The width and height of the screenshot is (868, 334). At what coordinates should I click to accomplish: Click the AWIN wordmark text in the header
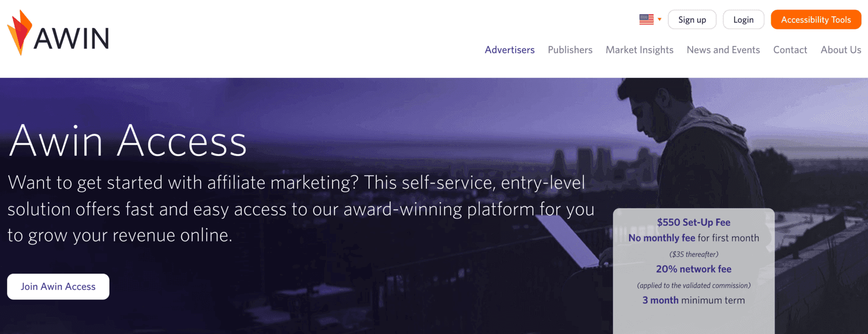click(72, 39)
